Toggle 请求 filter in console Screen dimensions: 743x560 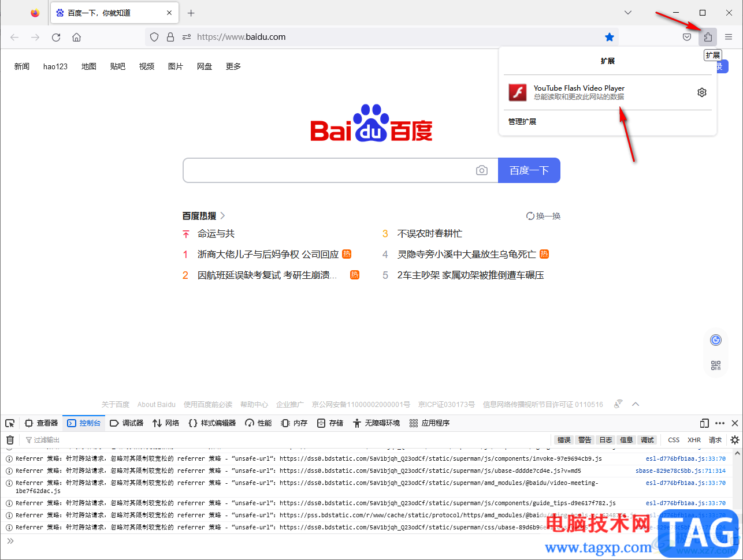715,440
